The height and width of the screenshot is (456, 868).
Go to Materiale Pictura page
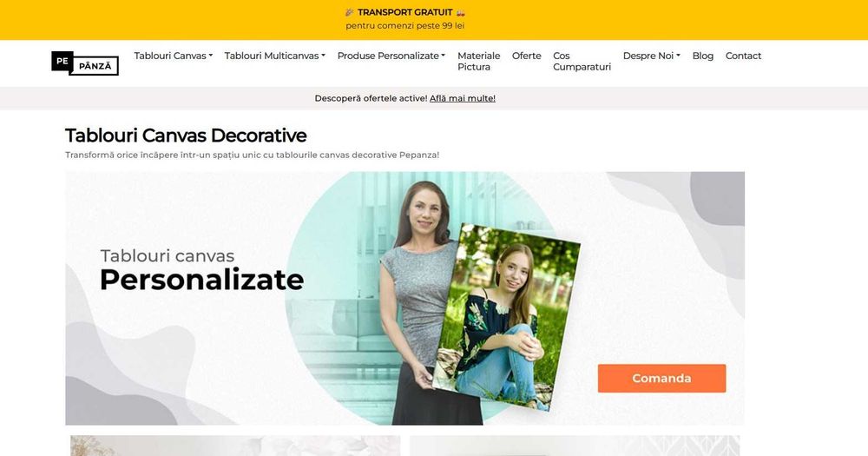coord(479,62)
